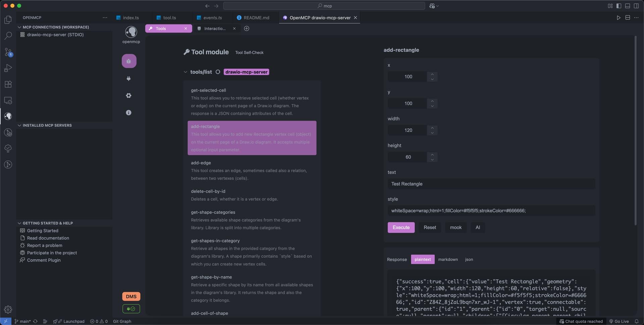Switch to the README.md editor tab

[257, 17]
